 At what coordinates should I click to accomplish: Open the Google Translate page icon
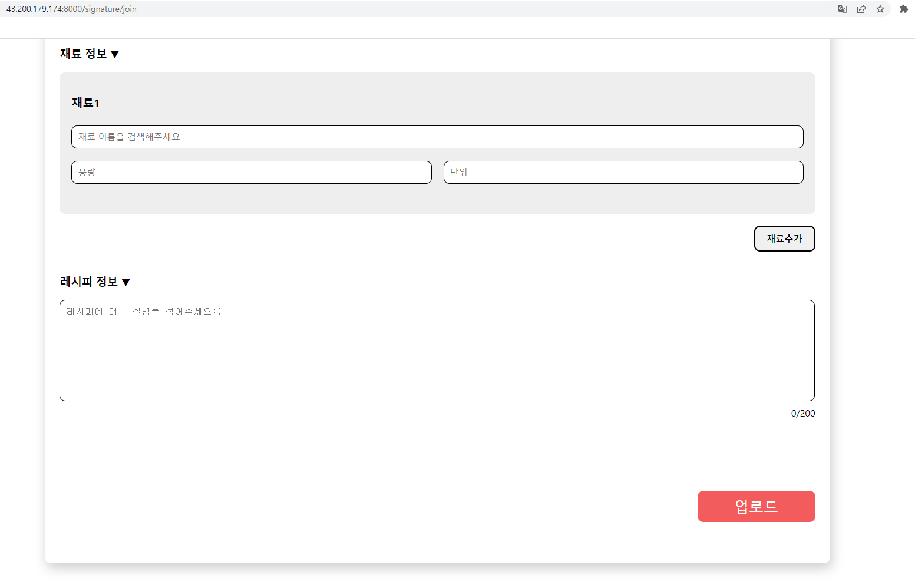pyautogui.click(x=842, y=9)
